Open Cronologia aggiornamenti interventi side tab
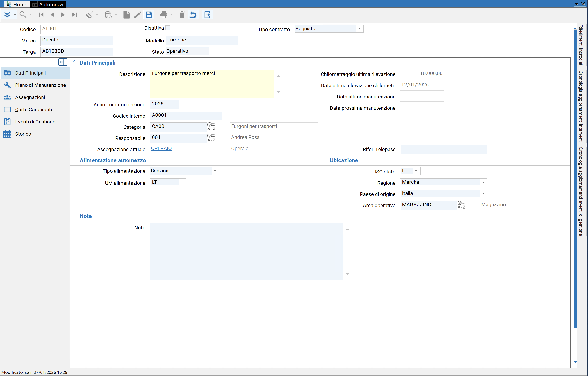The image size is (588, 376). coord(581,107)
